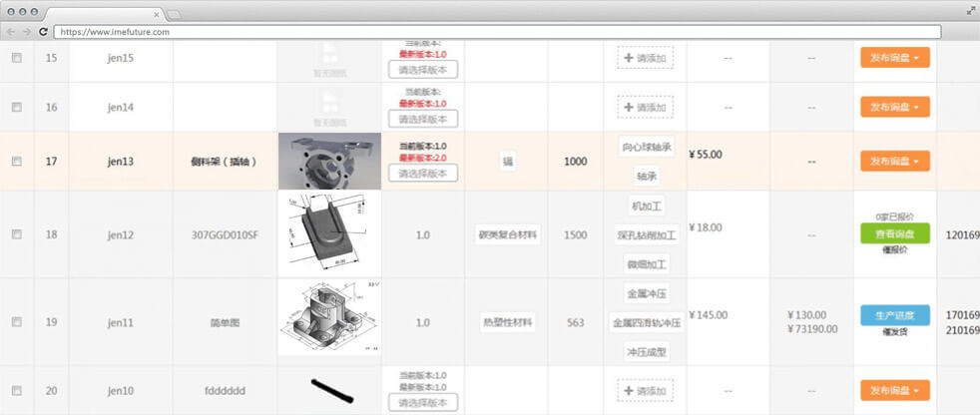Image resolution: width=980 pixels, height=415 pixels.
Task: Click the 向心球轴承 tag
Action: [x=647, y=148]
